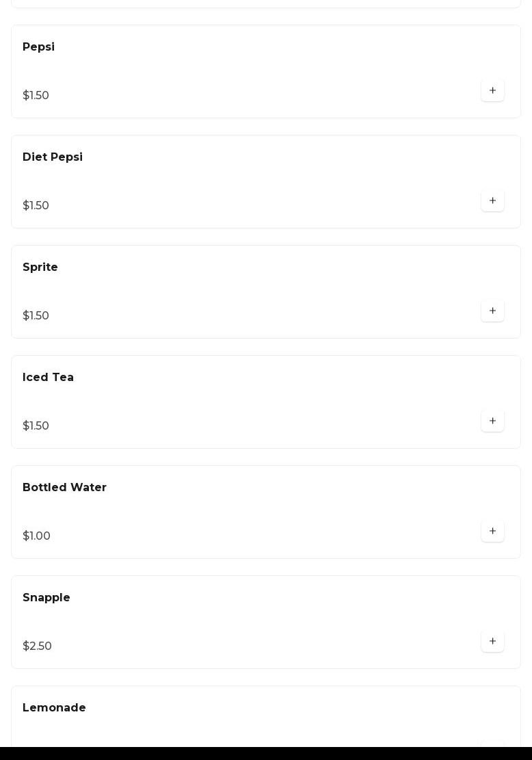Open the Bottled Water item name
Viewport: 532px width, 760px height.
click(x=64, y=487)
